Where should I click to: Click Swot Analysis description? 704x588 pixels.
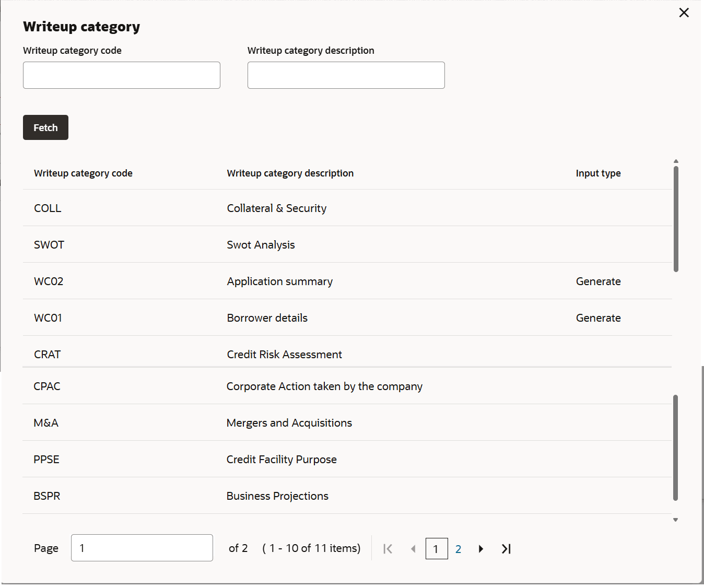coord(261,245)
